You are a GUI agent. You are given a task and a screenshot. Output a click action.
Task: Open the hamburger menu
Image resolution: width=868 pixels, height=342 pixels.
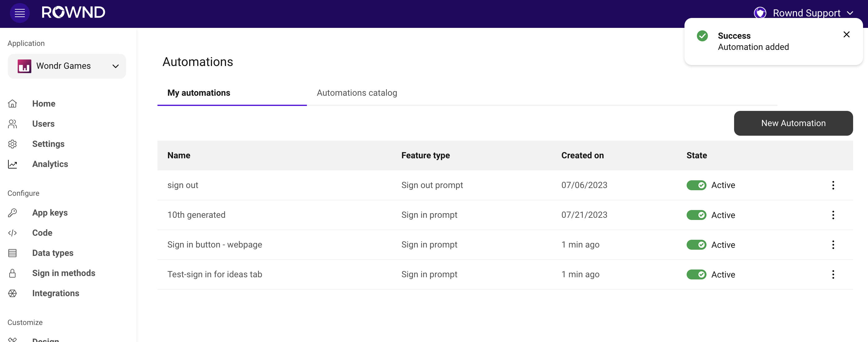point(19,13)
